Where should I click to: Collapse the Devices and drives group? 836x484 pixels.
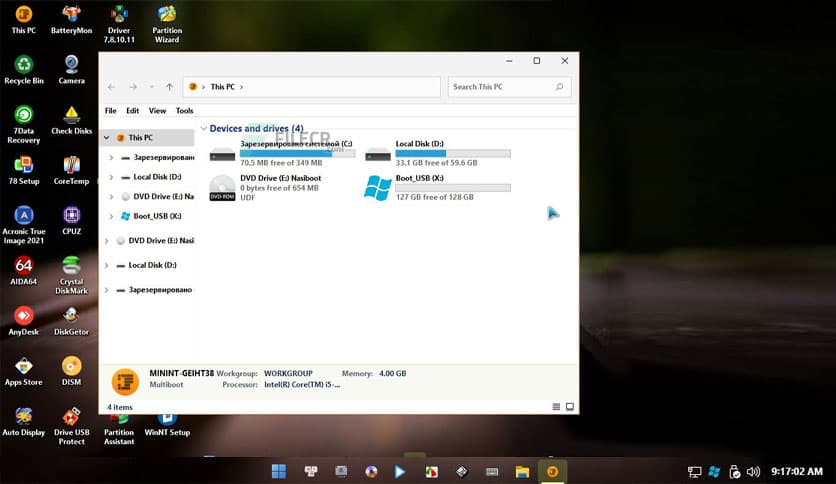(204, 129)
